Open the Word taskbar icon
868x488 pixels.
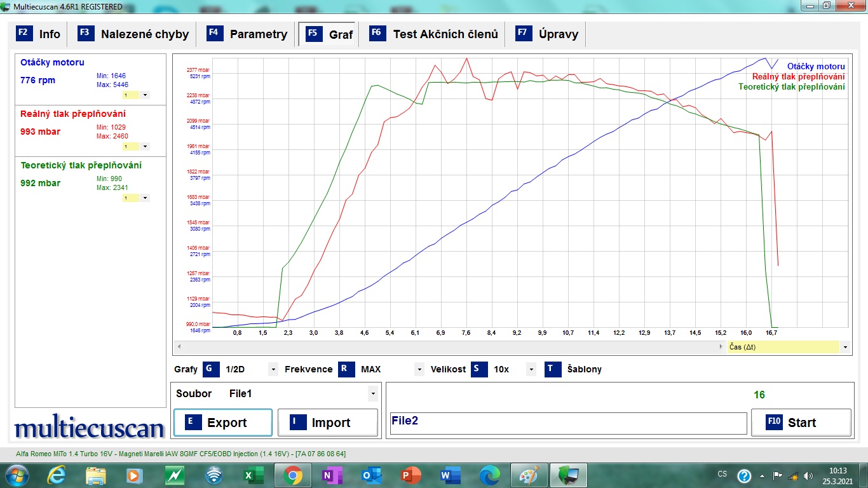450,475
